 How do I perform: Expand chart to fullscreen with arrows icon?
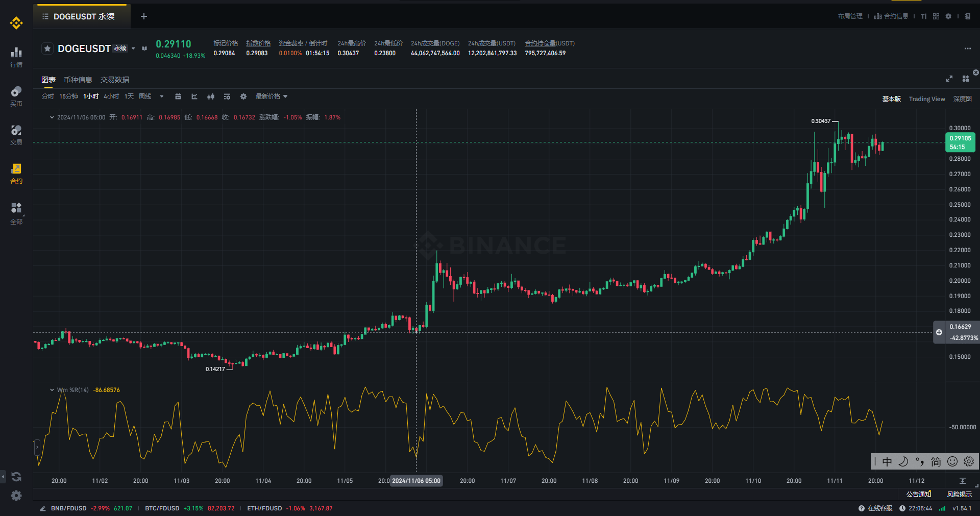949,79
